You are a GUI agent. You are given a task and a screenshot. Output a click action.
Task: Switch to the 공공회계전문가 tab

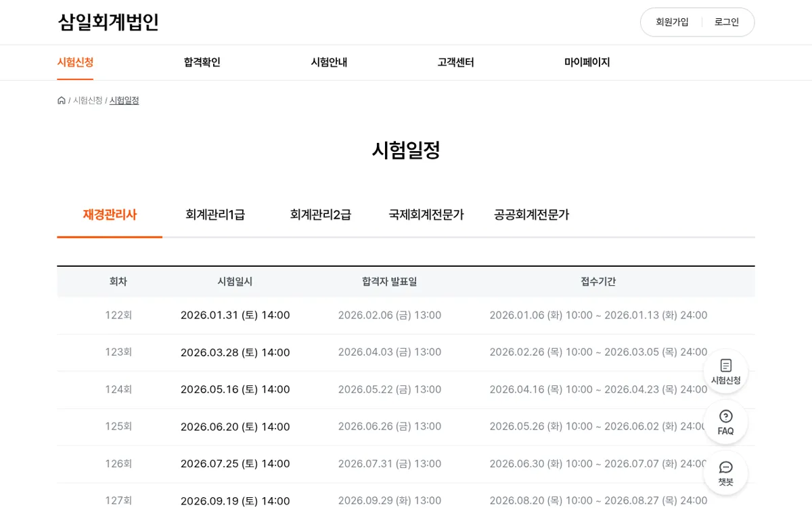[x=532, y=215]
